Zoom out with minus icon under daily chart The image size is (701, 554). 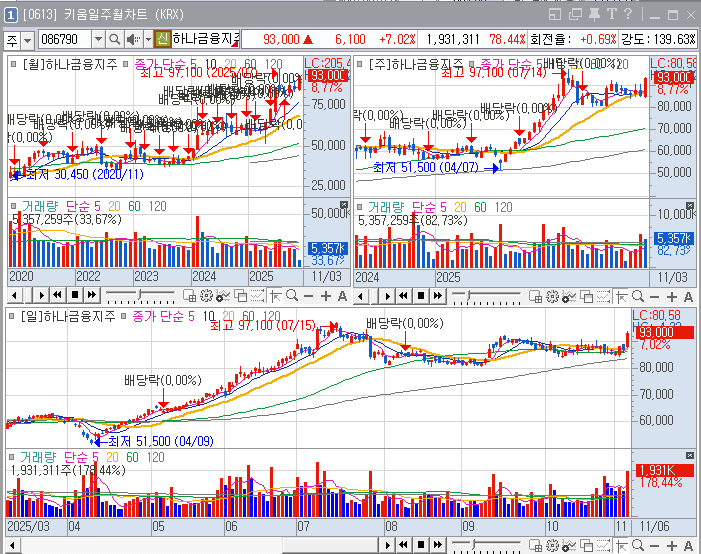click(655, 546)
